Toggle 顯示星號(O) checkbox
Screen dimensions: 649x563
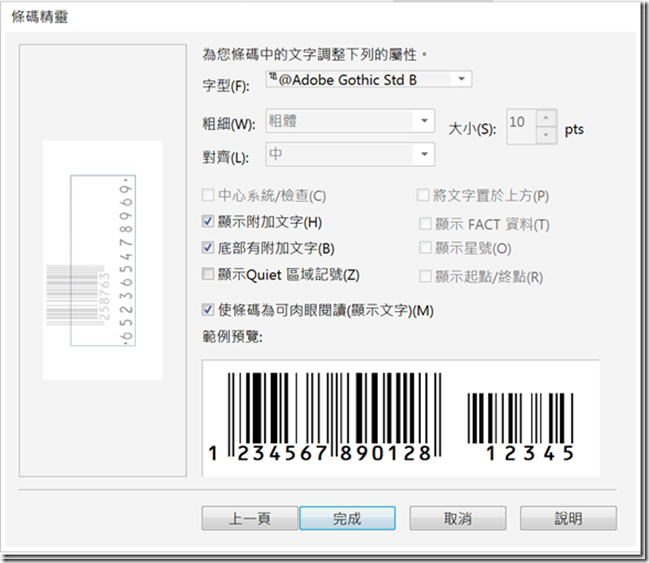[x=425, y=248]
